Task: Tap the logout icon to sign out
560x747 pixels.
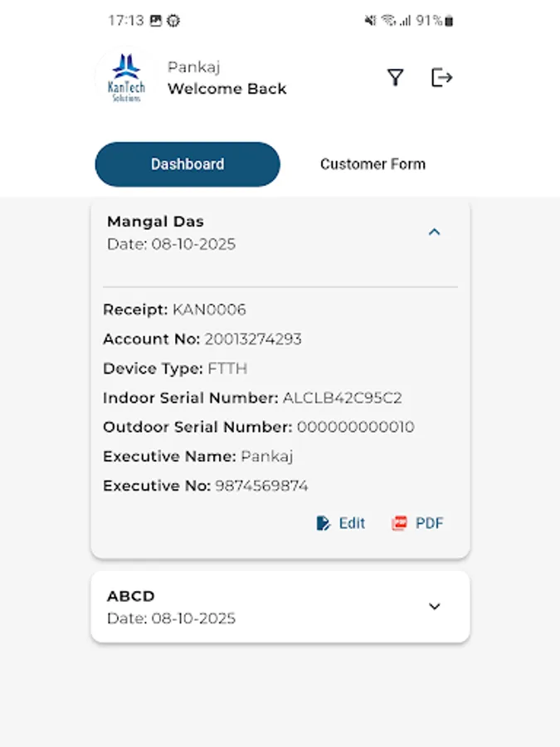Action: point(441,77)
